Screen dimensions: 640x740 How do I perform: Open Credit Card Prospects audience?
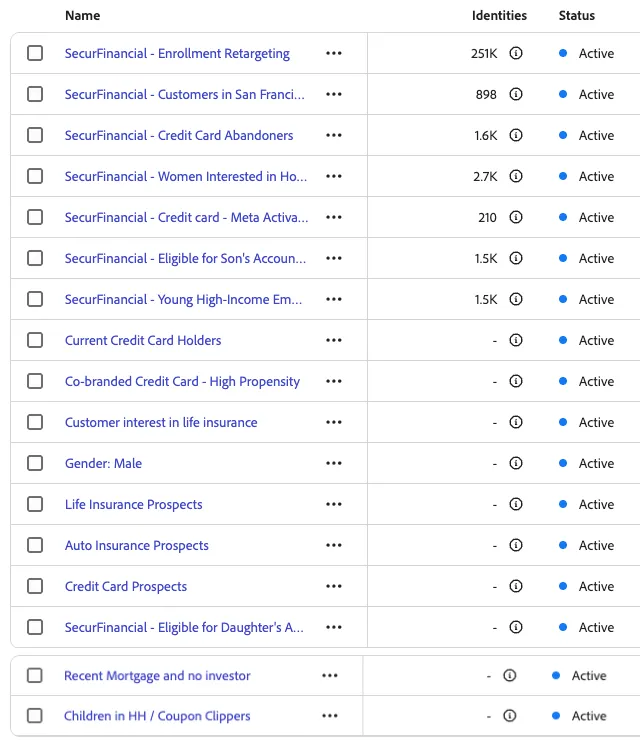point(126,587)
